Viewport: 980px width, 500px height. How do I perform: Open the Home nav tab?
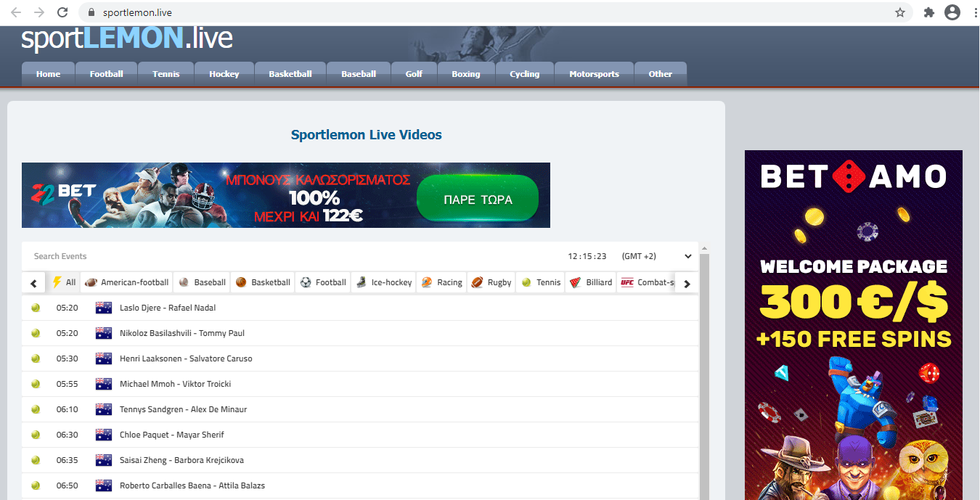[x=48, y=74]
